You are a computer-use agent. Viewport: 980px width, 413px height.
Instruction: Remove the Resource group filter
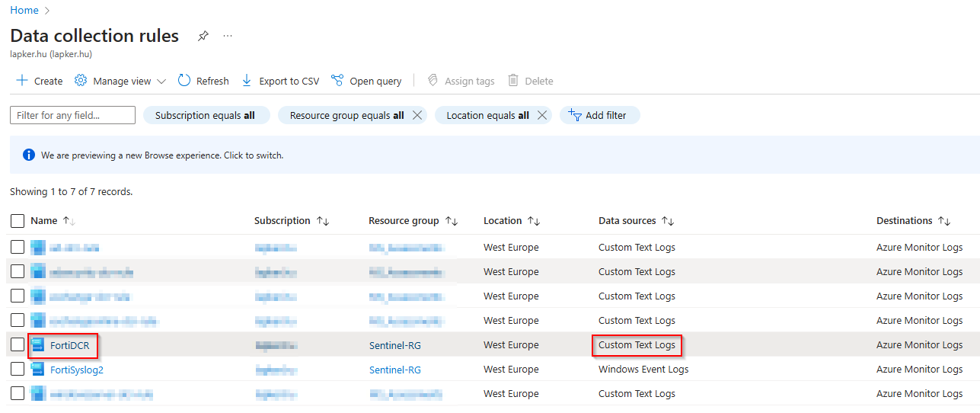pyautogui.click(x=417, y=115)
